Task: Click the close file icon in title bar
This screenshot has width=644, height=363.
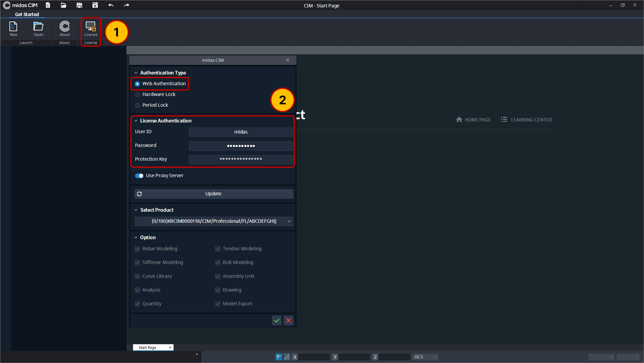Action: tap(95, 5)
